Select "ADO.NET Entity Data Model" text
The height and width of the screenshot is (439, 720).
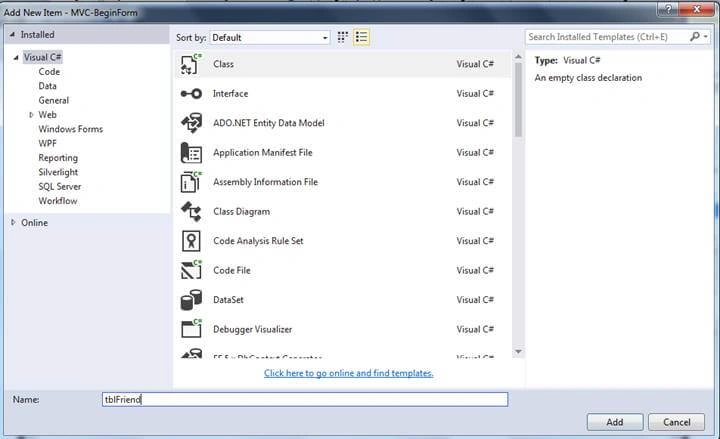tap(269, 123)
